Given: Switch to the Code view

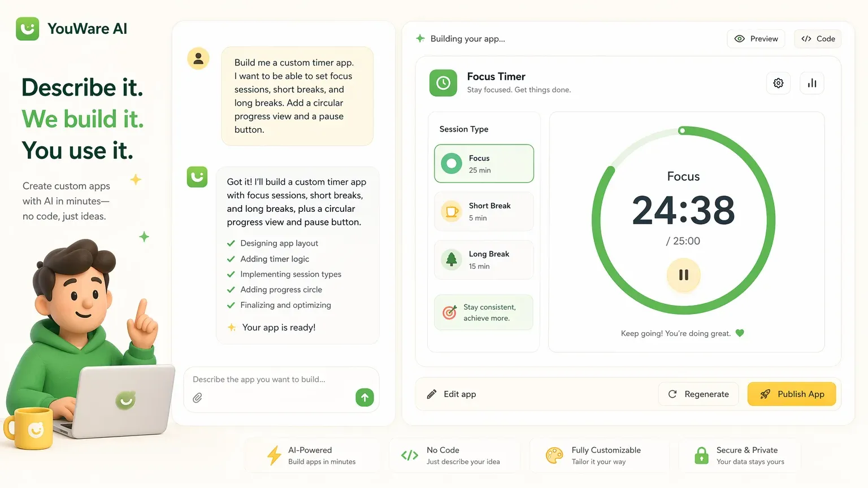Looking at the screenshot, I should 818,39.
